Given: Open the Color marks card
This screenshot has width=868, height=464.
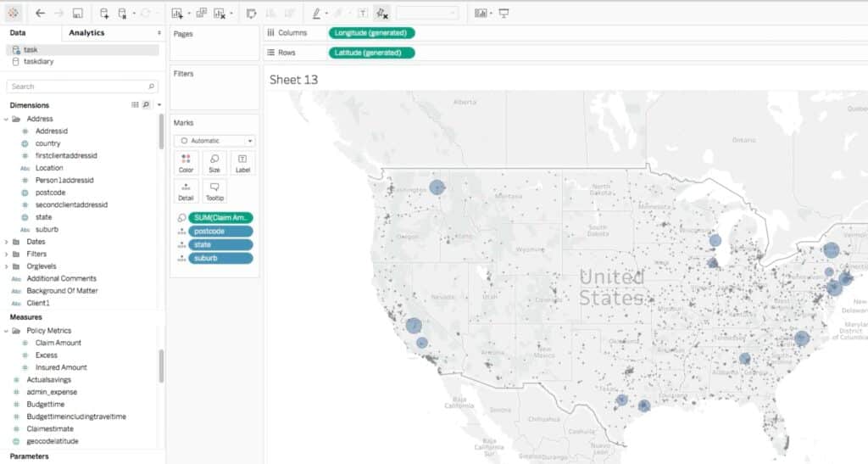Looking at the screenshot, I should pos(186,163).
